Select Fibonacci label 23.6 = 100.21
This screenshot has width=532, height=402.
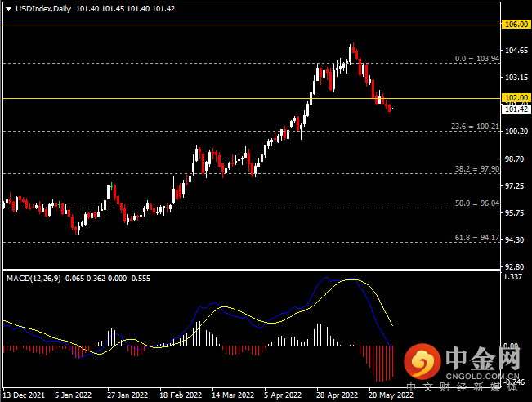point(475,127)
